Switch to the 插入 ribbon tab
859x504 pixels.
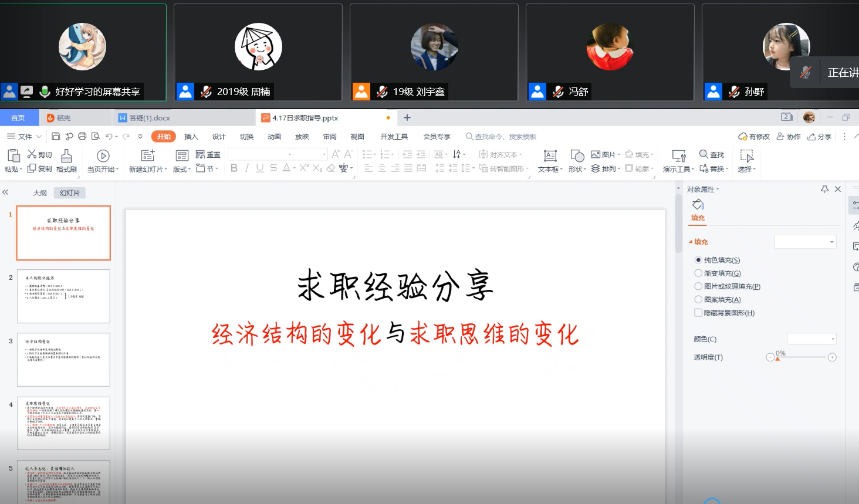pos(191,137)
